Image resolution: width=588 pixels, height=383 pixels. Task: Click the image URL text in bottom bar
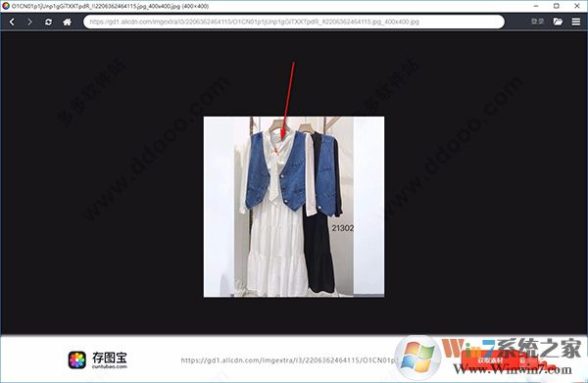tap(288, 360)
